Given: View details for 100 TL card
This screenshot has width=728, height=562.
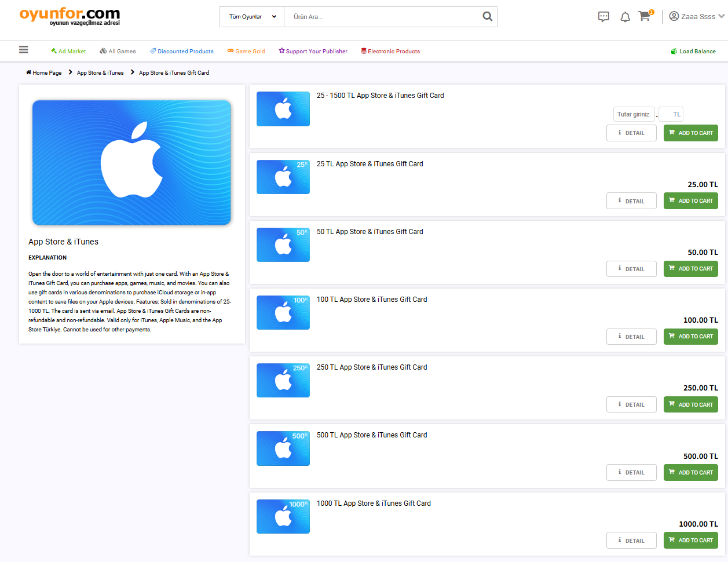Looking at the screenshot, I should 631,337.
